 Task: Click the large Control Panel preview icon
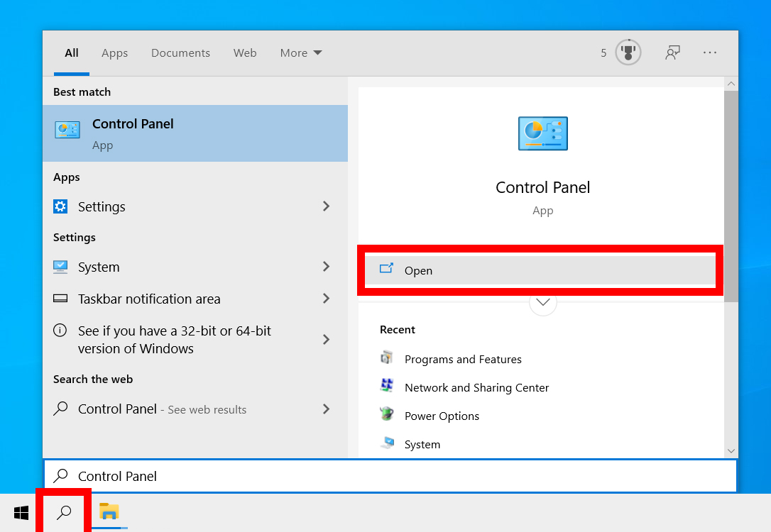pyautogui.click(x=543, y=133)
